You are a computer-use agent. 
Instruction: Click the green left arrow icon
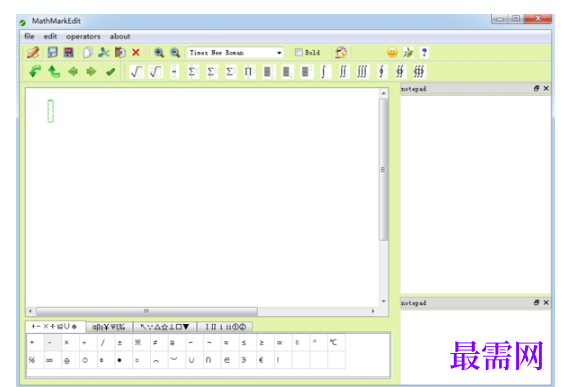tap(73, 72)
